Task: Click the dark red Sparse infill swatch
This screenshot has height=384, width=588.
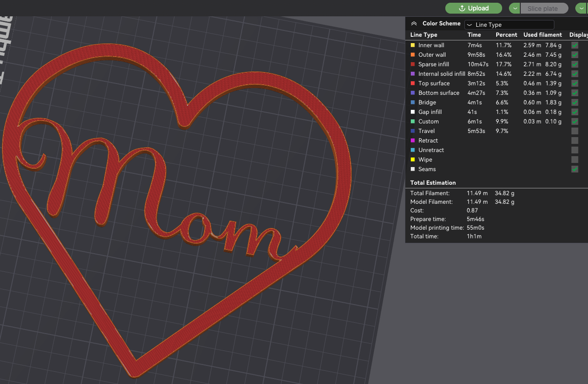Action: tap(413, 64)
